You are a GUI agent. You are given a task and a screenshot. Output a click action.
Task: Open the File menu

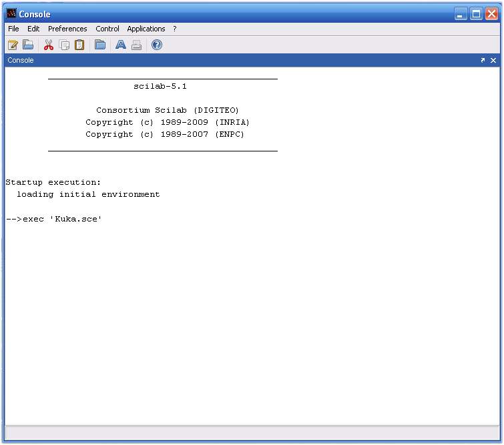tap(13, 29)
